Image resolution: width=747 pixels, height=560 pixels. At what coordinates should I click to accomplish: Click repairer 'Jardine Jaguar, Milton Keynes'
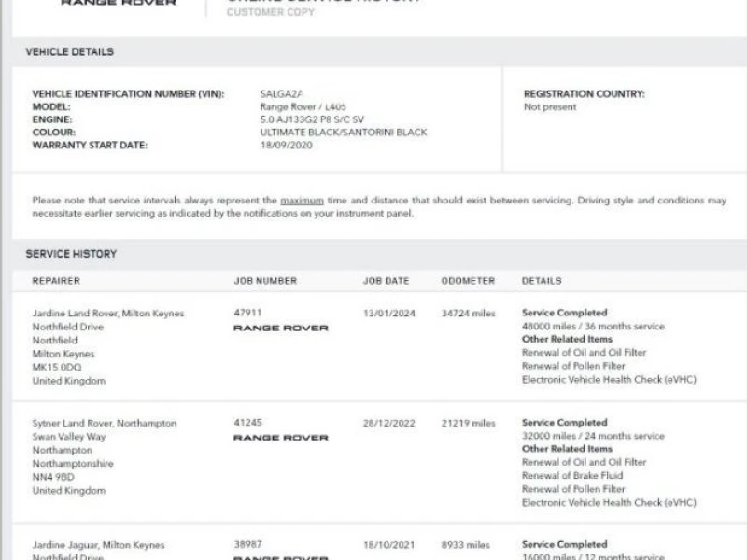pos(99,545)
